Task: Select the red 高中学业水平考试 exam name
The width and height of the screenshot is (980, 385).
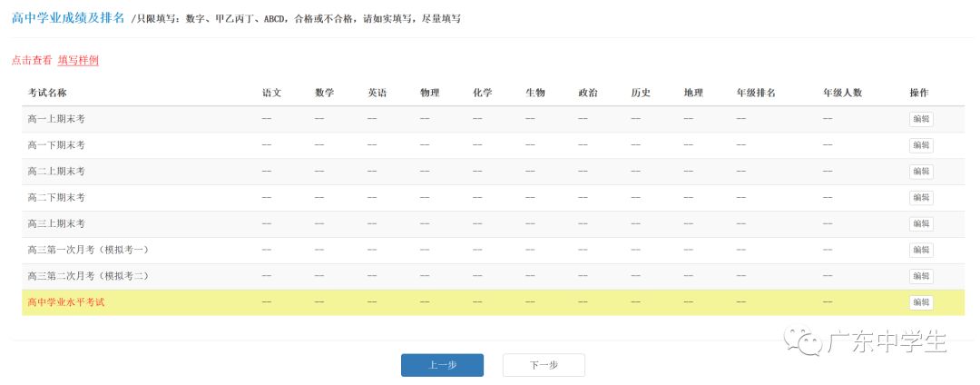Action: [x=65, y=302]
